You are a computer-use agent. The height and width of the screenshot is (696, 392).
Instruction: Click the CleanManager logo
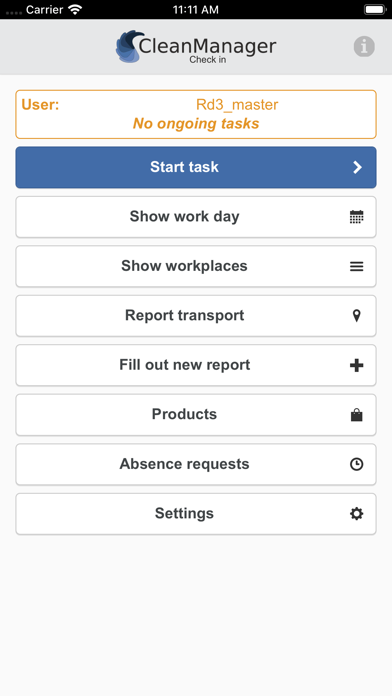[x=196, y=47]
